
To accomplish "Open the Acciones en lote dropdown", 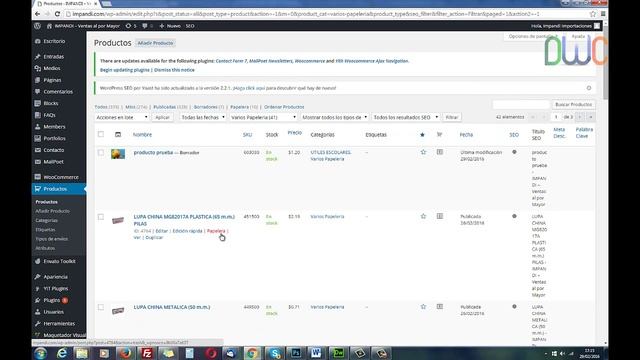I will tap(122, 117).
